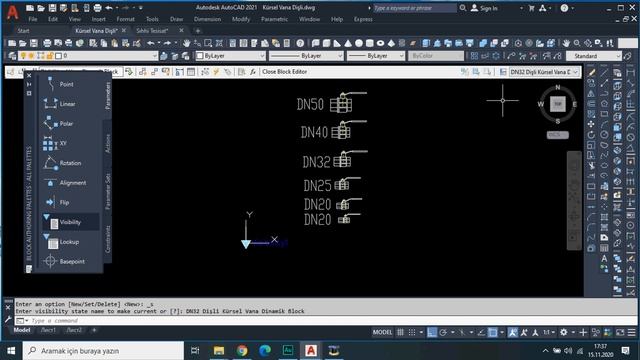Click the ViewCube TOP face
640x360 pixels.
(x=558, y=104)
